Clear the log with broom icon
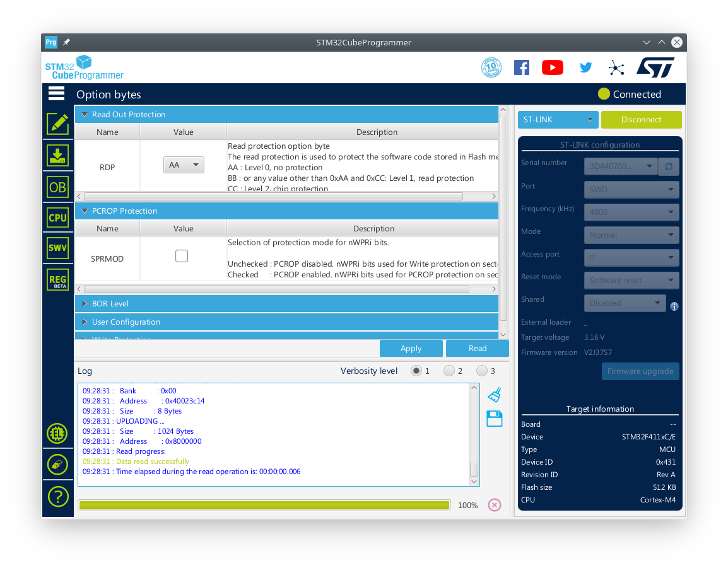The height and width of the screenshot is (568, 728). [x=495, y=395]
